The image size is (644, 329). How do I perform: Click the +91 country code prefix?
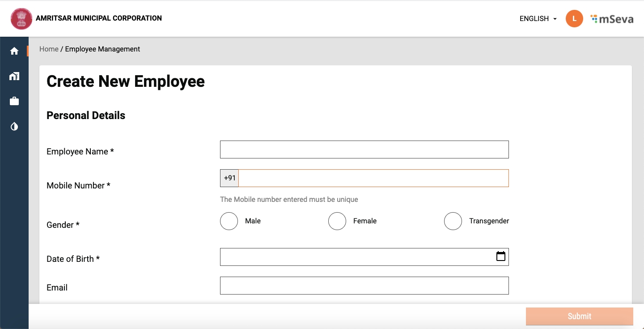(x=229, y=178)
